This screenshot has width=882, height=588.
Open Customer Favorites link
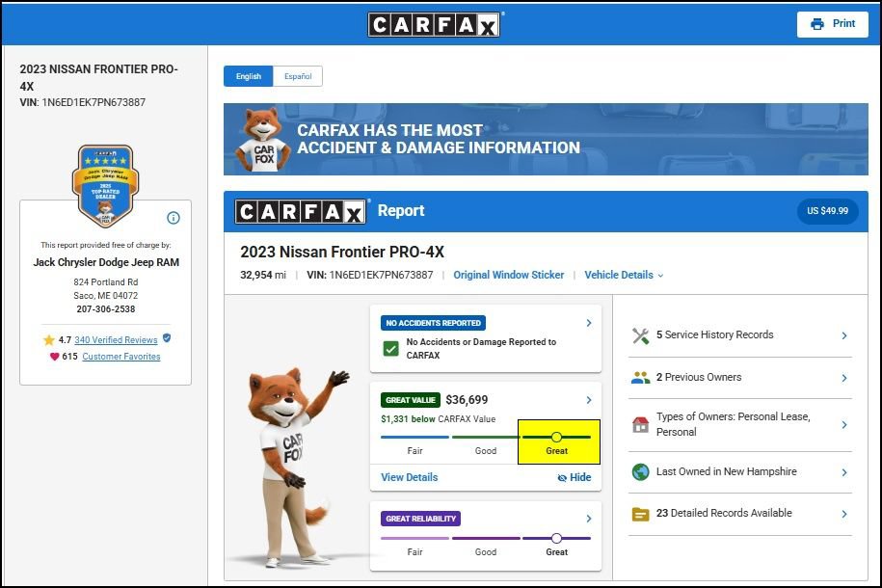120,357
